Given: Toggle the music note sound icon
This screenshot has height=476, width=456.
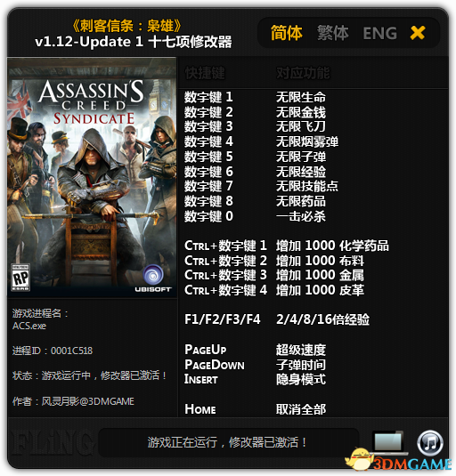Looking at the screenshot, I should tap(430, 443).
